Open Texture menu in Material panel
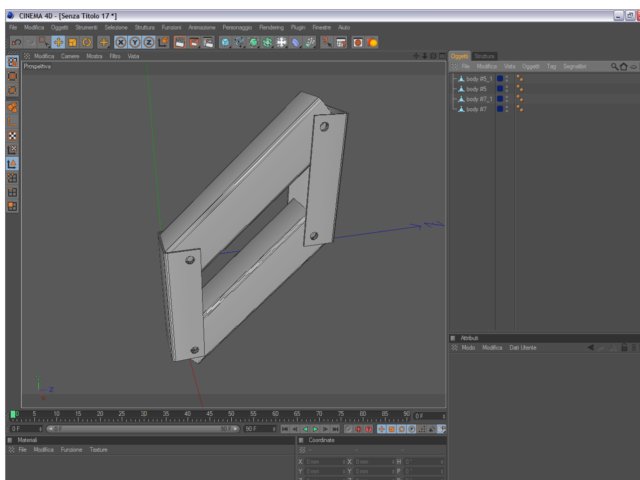 [98, 450]
